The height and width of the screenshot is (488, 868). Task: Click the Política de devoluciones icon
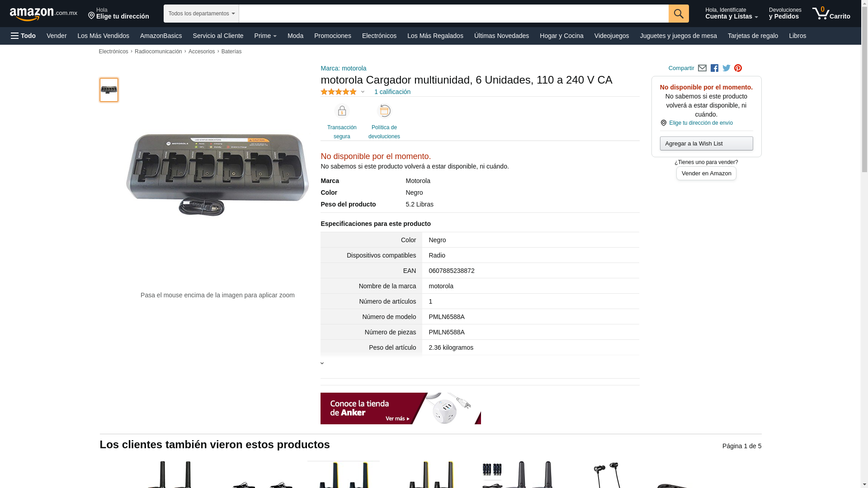(384, 111)
